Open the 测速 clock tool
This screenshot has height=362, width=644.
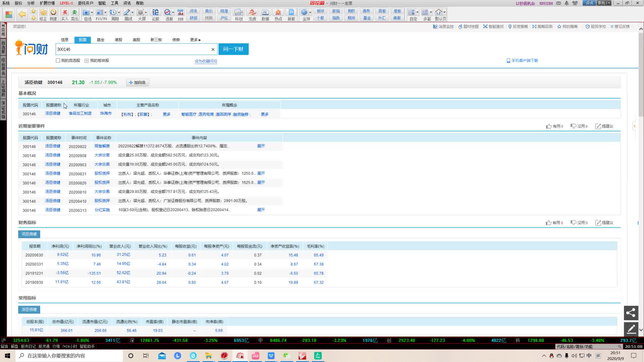53,15
